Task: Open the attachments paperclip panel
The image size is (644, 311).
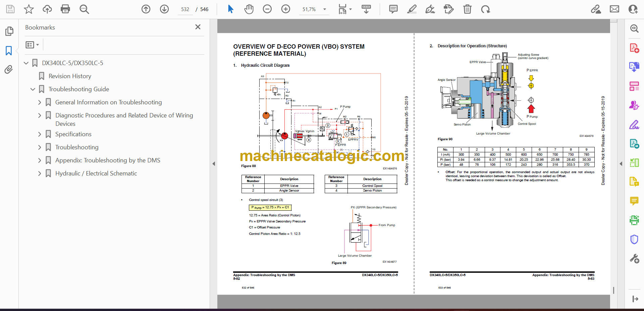Action: (9, 69)
